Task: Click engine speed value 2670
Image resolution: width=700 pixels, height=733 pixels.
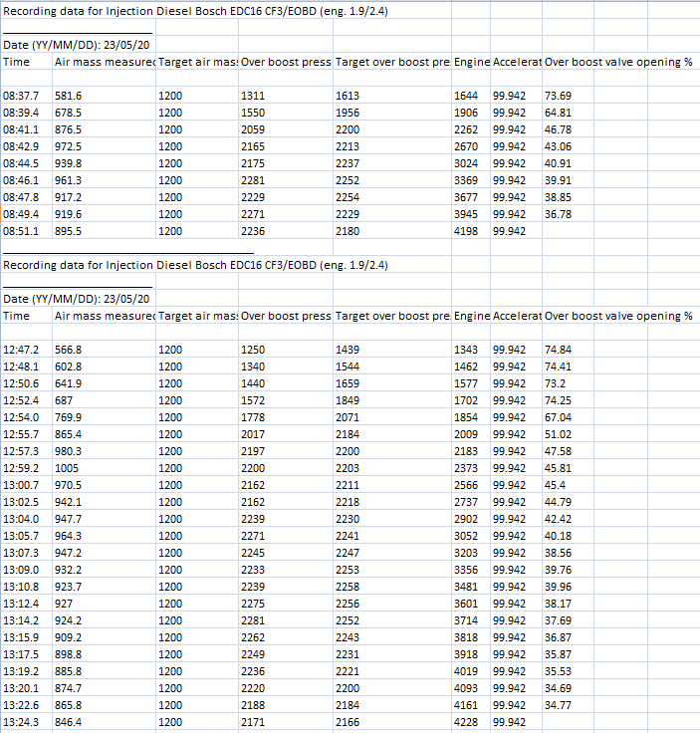Action: point(466,146)
